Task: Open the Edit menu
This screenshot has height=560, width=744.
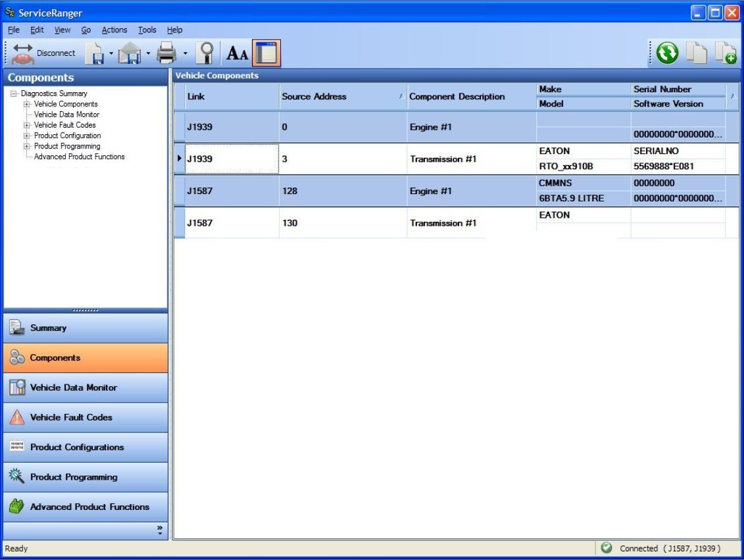Action: point(37,30)
